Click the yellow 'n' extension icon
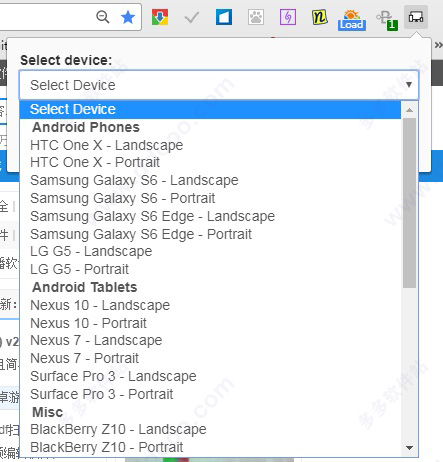The height and width of the screenshot is (462, 443). tap(319, 17)
